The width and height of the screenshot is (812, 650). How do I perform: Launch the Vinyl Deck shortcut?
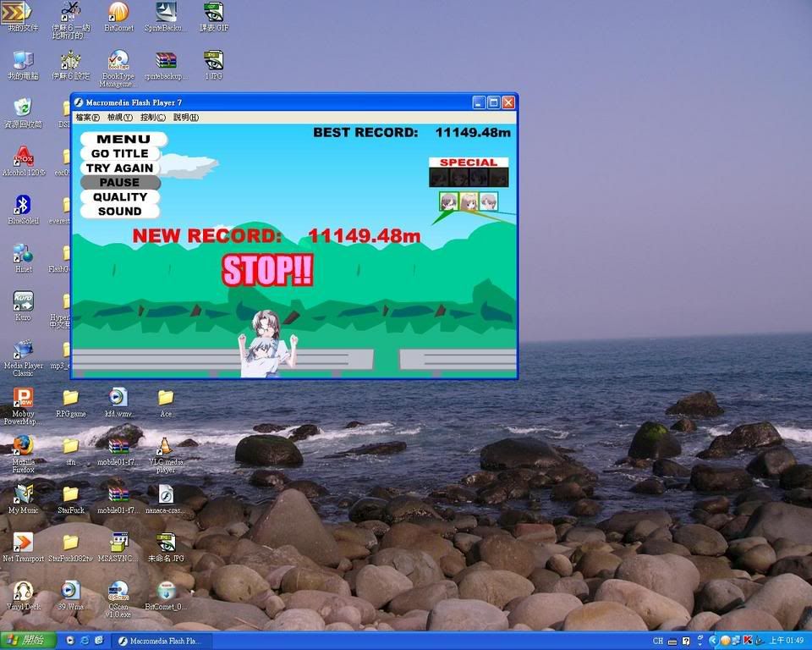[x=23, y=595]
